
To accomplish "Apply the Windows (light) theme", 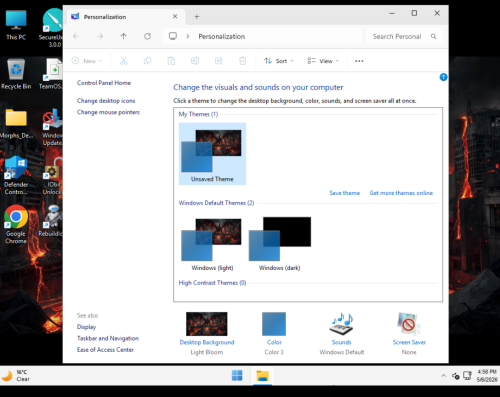I will pos(212,244).
